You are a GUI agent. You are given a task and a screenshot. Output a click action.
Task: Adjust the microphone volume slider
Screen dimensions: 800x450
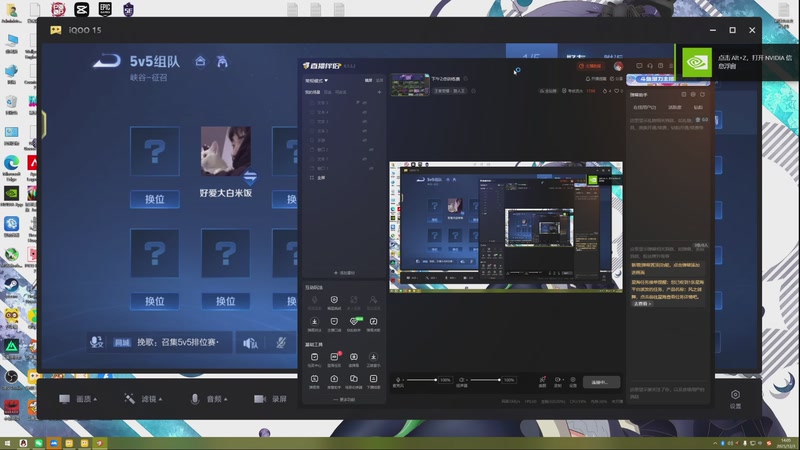coord(421,380)
